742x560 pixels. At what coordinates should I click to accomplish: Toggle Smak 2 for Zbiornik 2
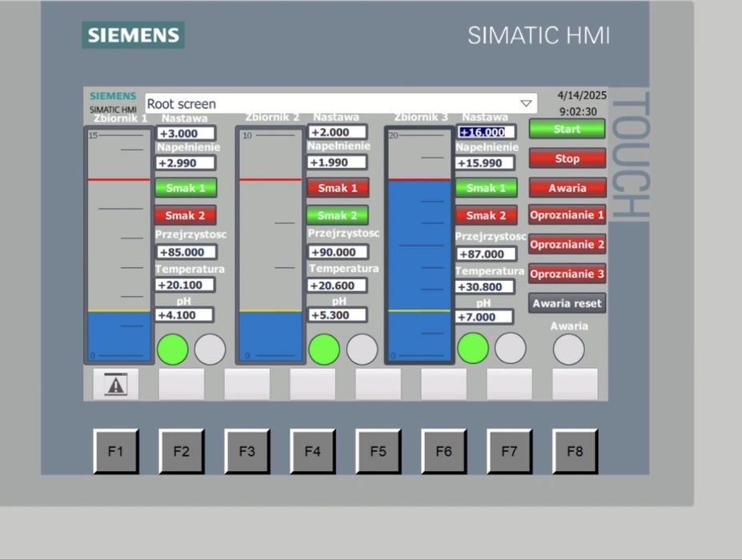pos(338,215)
